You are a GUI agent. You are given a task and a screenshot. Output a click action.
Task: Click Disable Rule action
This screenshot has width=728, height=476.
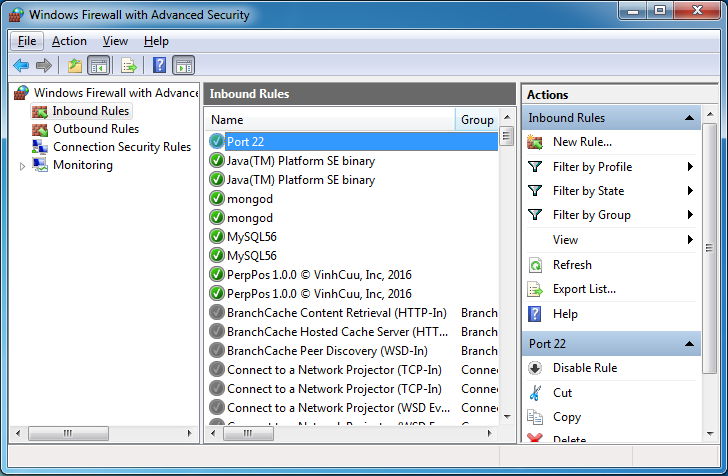[x=585, y=368]
